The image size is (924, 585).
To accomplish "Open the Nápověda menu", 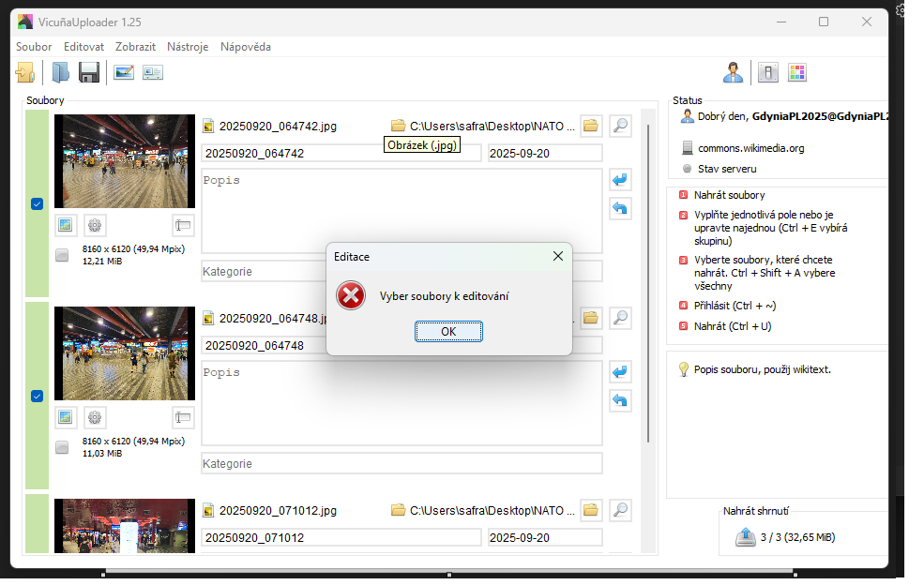I will coord(246,47).
